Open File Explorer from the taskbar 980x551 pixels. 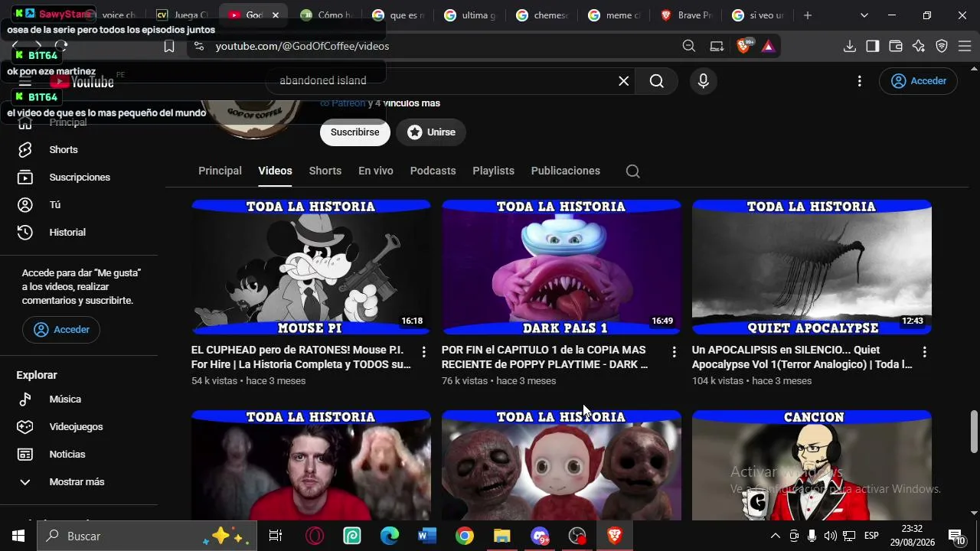coord(502,536)
